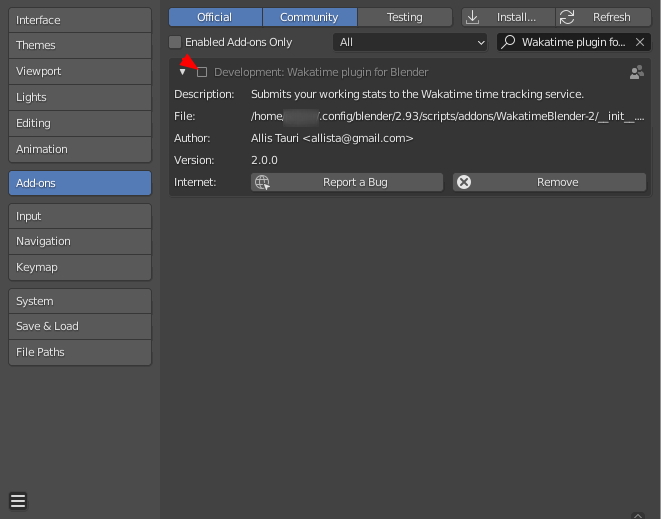
Task: Open the Viewport preferences section
Action: click(80, 71)
